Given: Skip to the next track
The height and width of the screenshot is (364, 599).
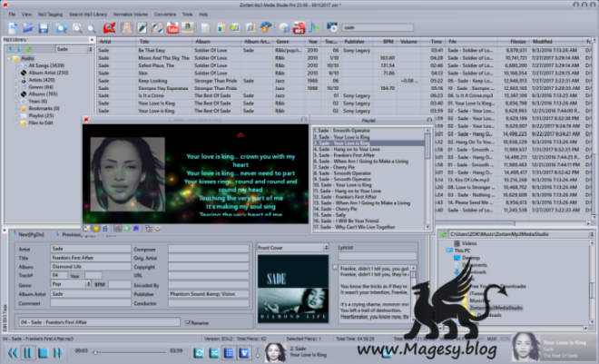Looking at the screenshot, I should 57,353.
